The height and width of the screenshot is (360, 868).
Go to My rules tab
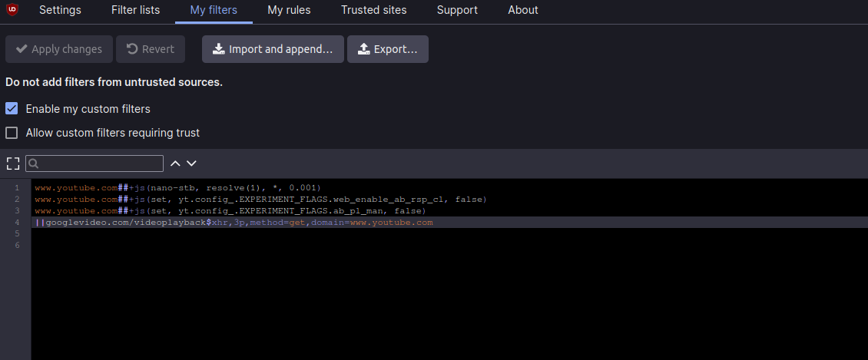pyautogui.click(x=289, y=10)
